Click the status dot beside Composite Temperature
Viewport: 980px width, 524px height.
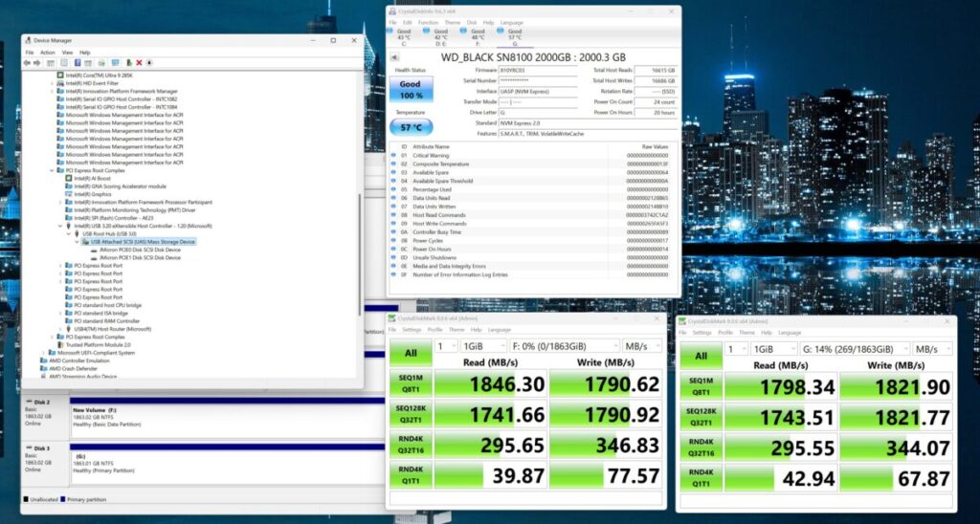click(393, 164)
